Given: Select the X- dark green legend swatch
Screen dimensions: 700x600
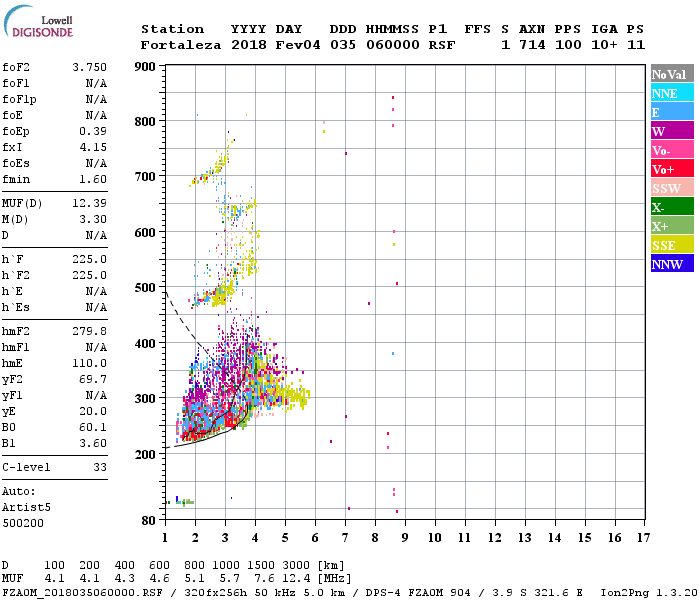Looking at the screenshot, I should click(x=672, y=207).
